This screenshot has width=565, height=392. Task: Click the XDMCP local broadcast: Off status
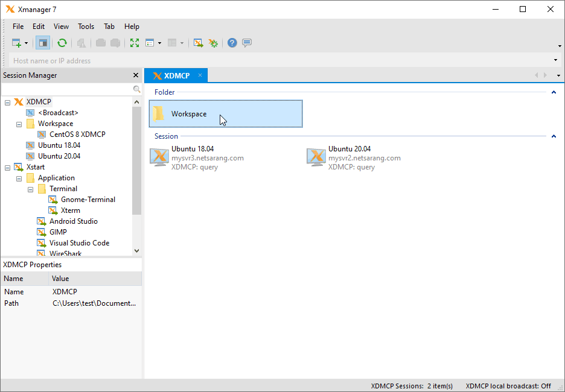coord(508,386)
